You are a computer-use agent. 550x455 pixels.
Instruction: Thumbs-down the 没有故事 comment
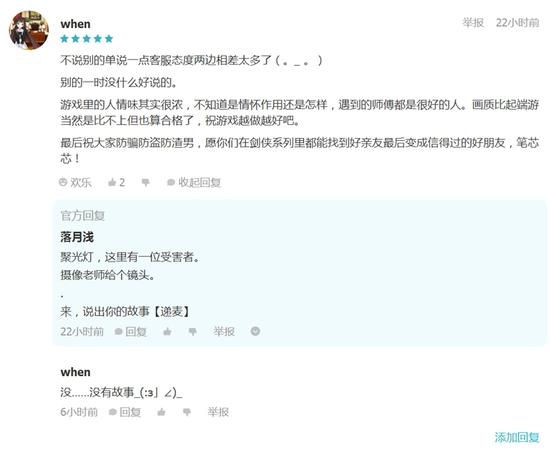click(x=187, y=412)
